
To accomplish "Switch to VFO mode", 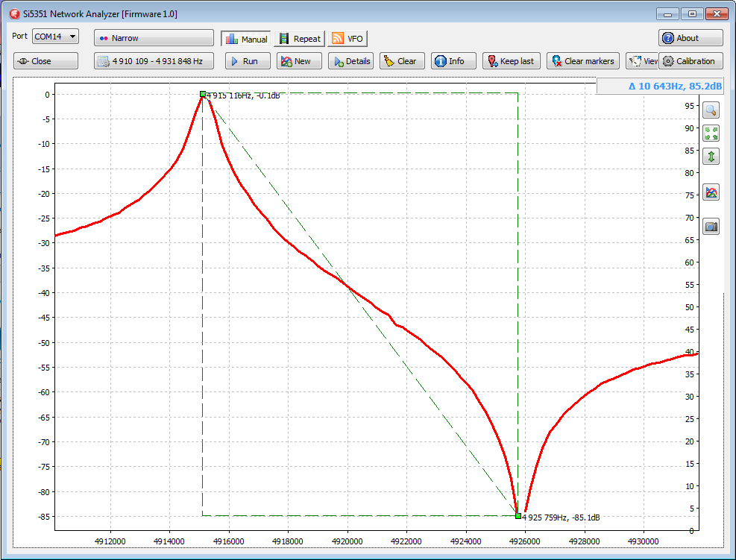I will [x=348, y=39].
